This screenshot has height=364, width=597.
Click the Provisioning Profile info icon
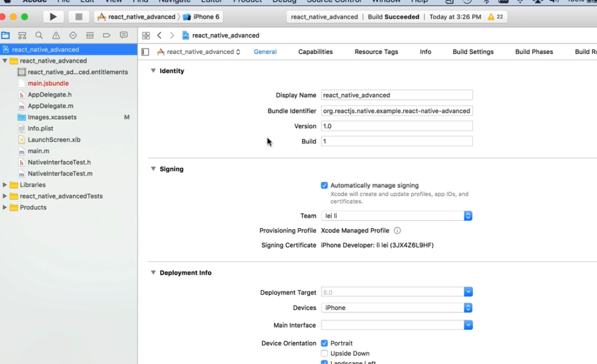397,230
